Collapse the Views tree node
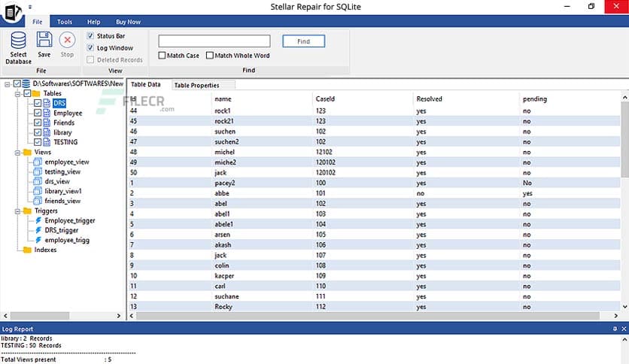Viewport: 629px width, 364px height. coord(17,153)
